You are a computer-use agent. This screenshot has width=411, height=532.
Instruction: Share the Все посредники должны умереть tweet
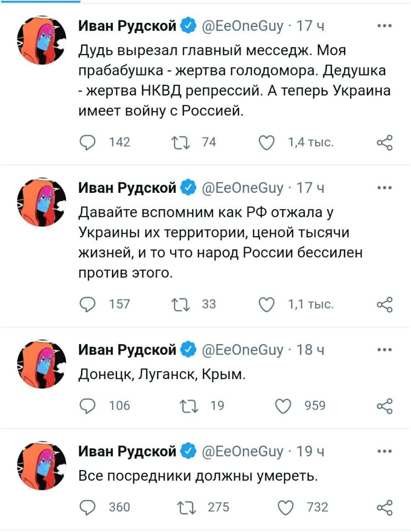point(384,507)
